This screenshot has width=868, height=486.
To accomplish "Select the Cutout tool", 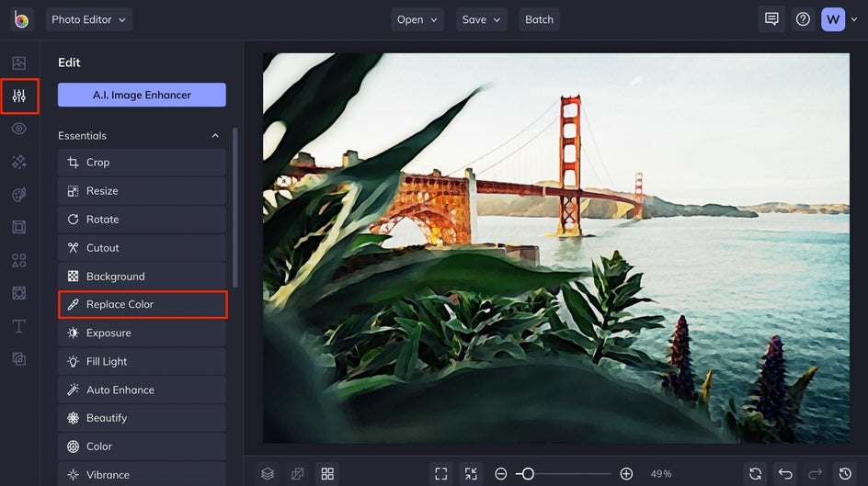I will click(x=142, y=248).
